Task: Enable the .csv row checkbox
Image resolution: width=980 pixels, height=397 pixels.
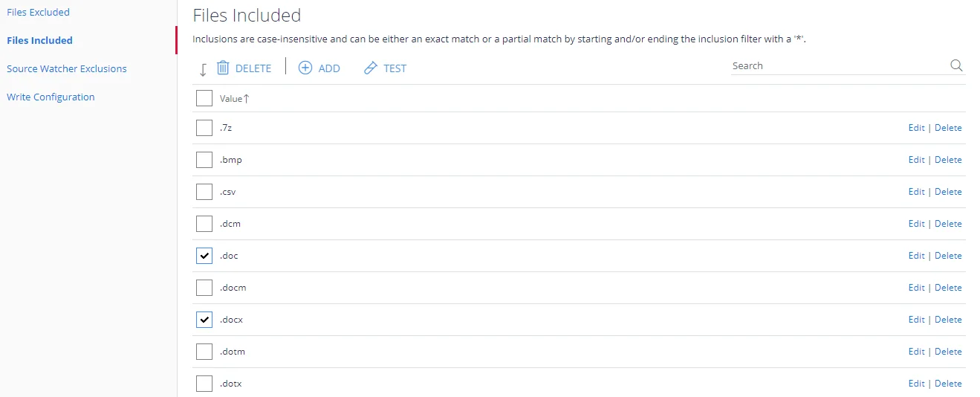Action: 204,192
